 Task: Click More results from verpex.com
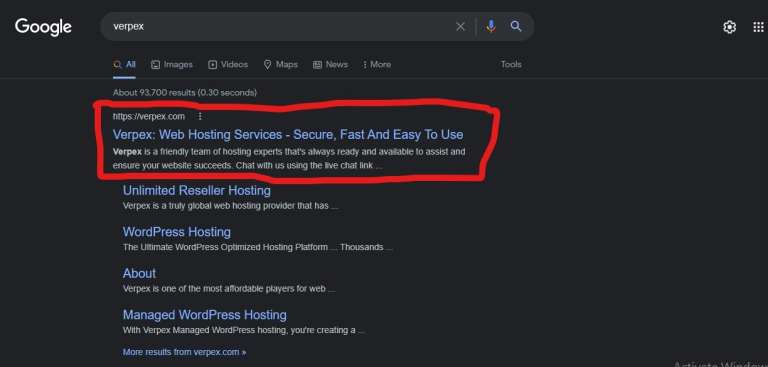point(184,352)
